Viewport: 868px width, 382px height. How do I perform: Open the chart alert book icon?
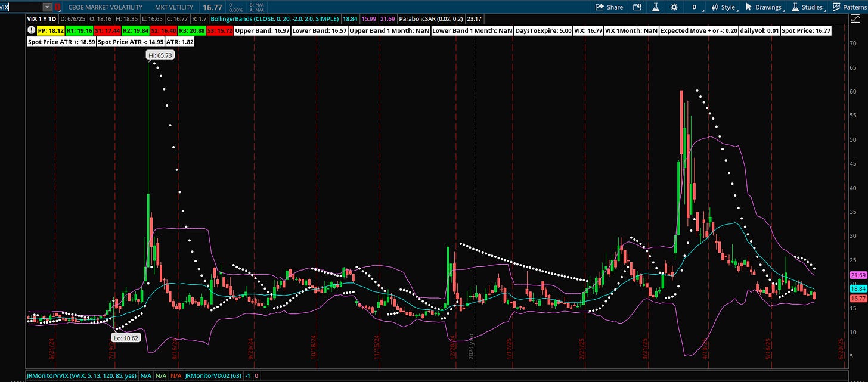(637, 7)
